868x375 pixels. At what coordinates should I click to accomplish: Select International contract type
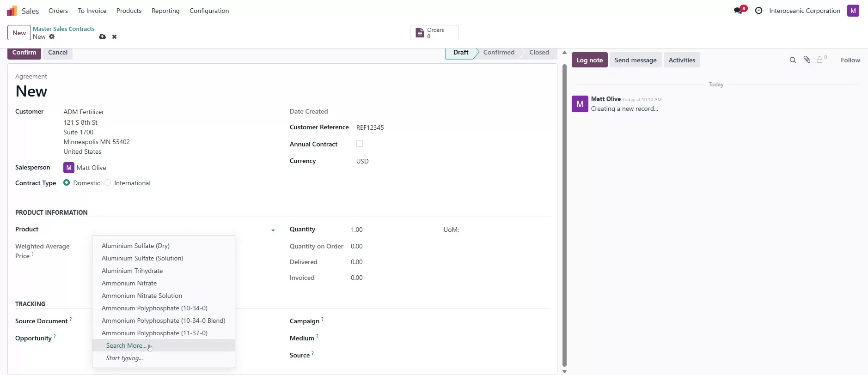pos(108,183)
